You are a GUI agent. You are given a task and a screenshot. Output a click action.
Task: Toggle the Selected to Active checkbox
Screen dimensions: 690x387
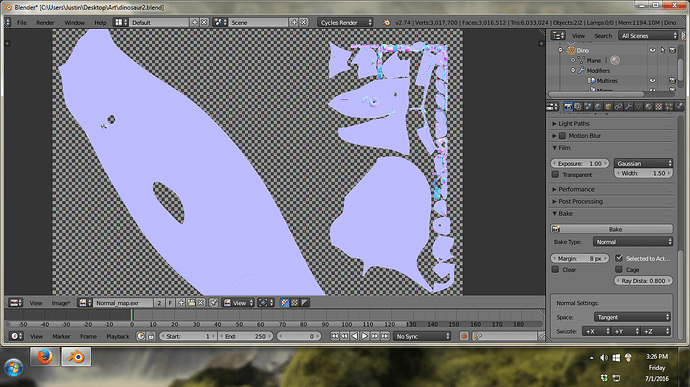tap(619, 258)
